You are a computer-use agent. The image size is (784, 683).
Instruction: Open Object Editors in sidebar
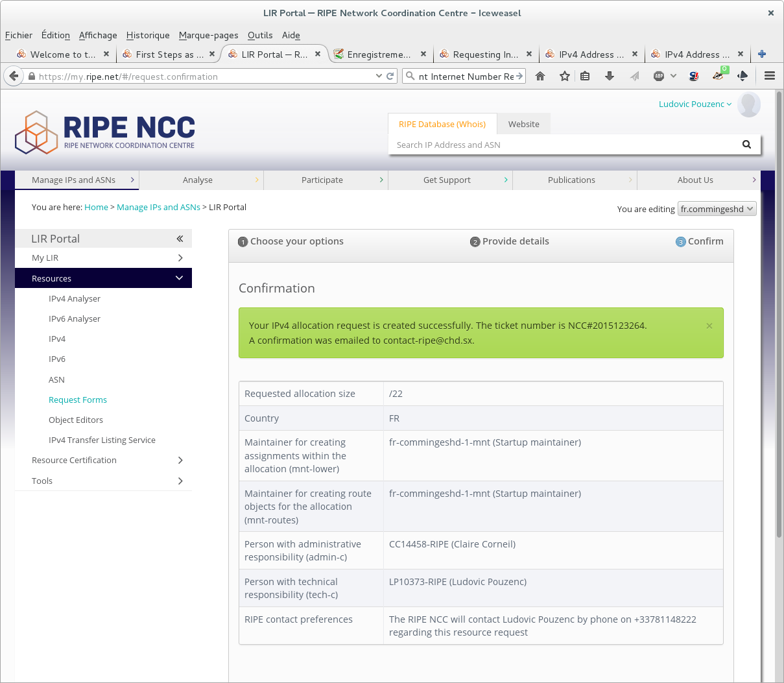tap(76, 420)
